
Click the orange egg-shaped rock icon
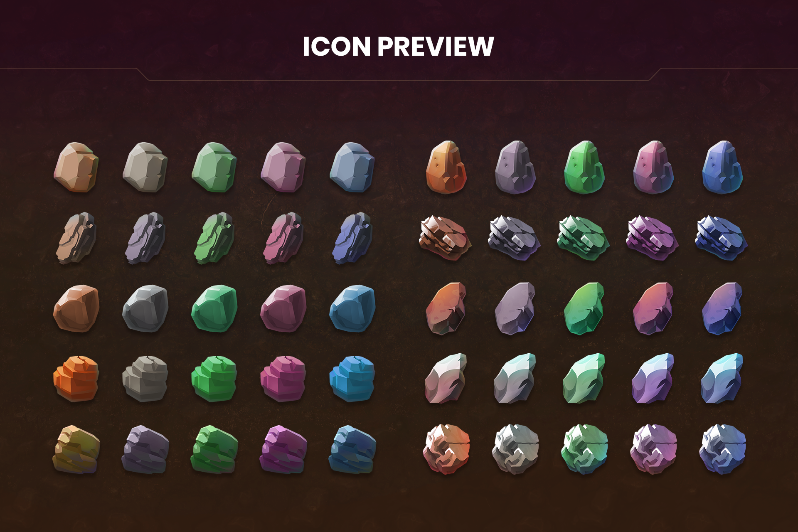pyautogui.click(x=446, y=167)
